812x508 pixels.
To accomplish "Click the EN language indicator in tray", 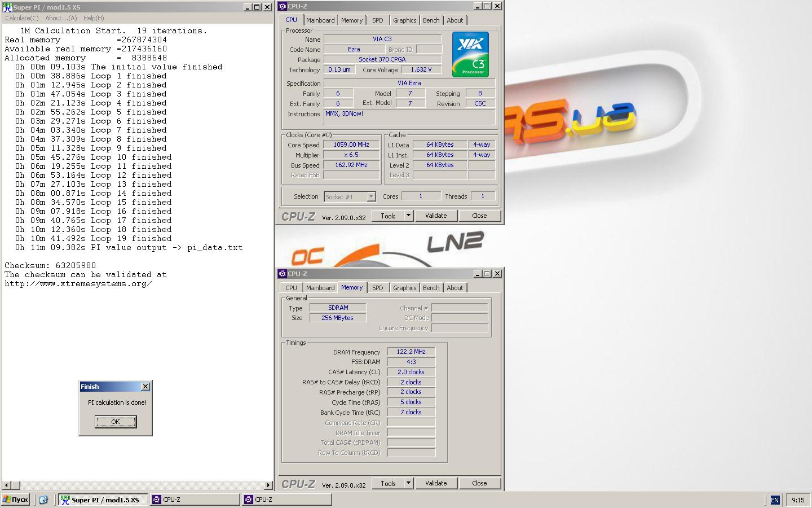I will (775, 500).
